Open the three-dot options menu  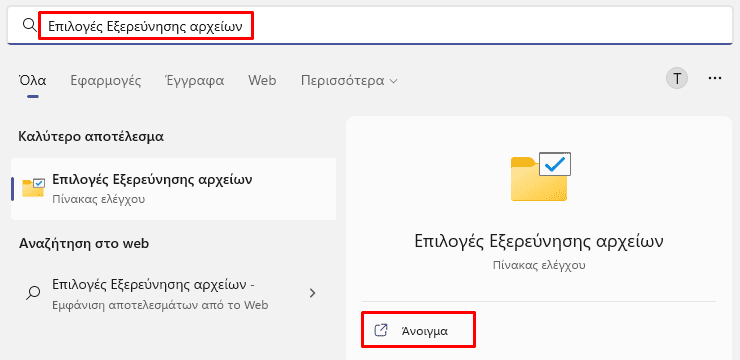click(x=715, y=78)
